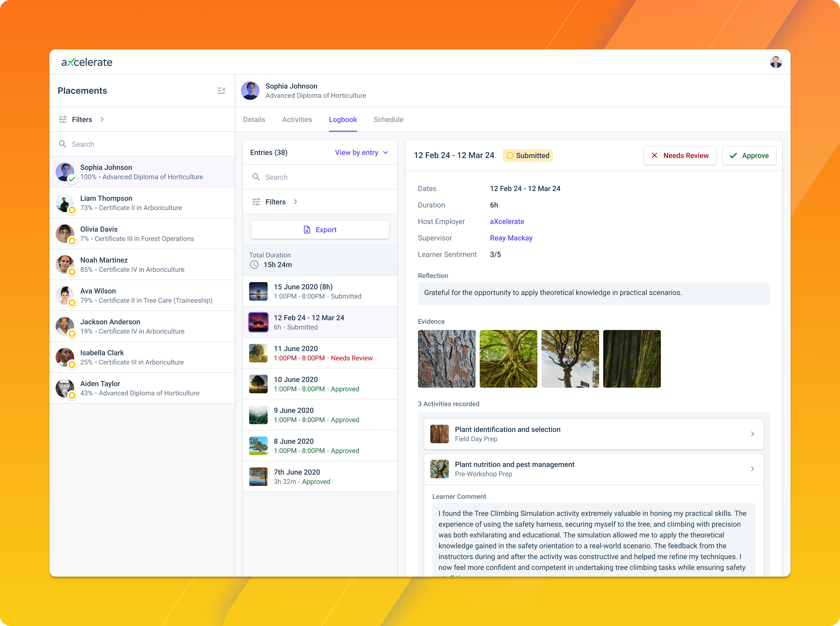Image resolution: width=840 pixels, height=626 pixels.
Task: Select Jackson Anderson placement
Action: (142, 326)
